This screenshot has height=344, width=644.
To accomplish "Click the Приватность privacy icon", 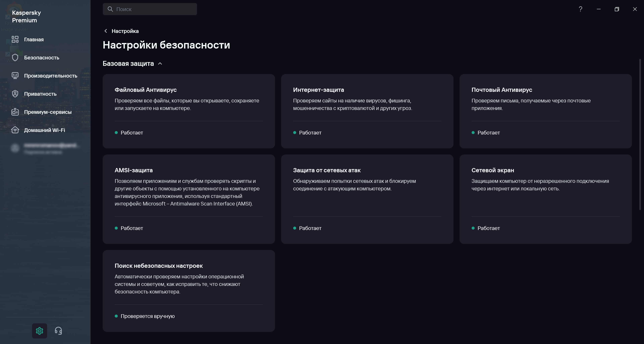I will tap(15, 94).
